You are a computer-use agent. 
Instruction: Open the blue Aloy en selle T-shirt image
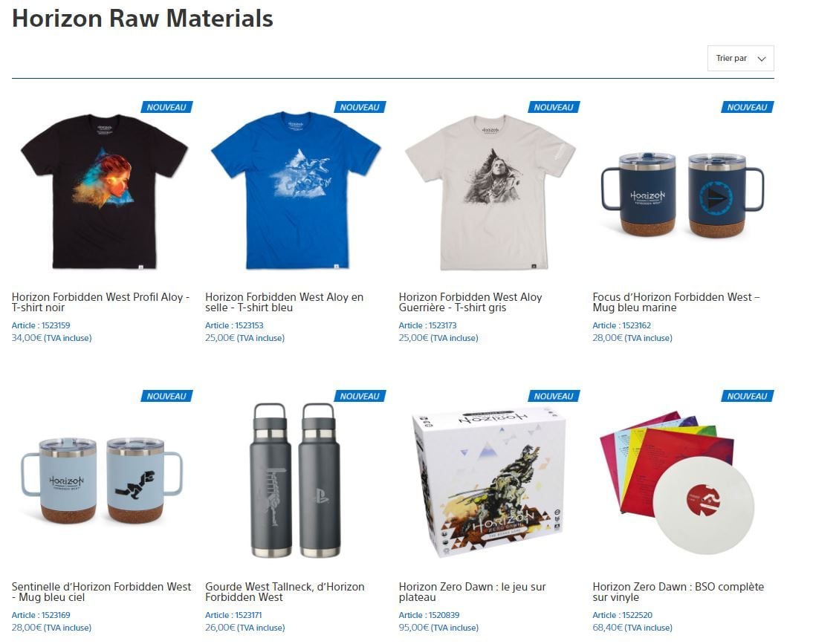pyautogui.click(x=296, y=190)
